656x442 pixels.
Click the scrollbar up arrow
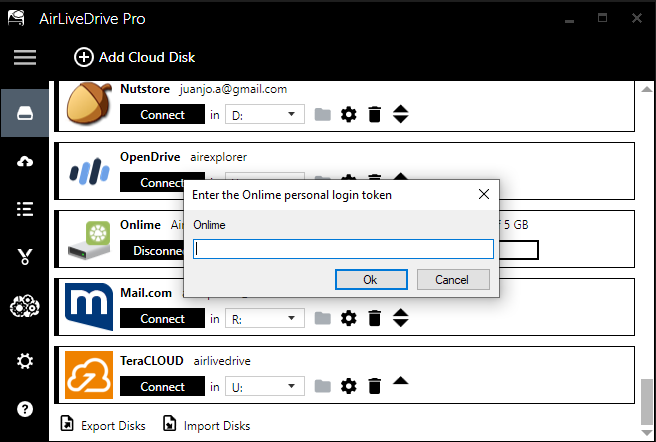[647, 89]
